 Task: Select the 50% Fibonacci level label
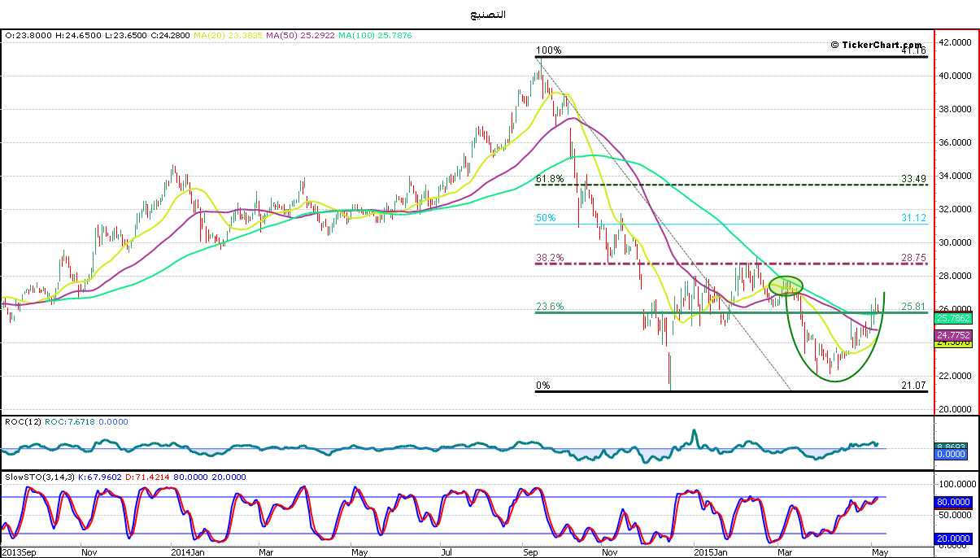point(545,218)
